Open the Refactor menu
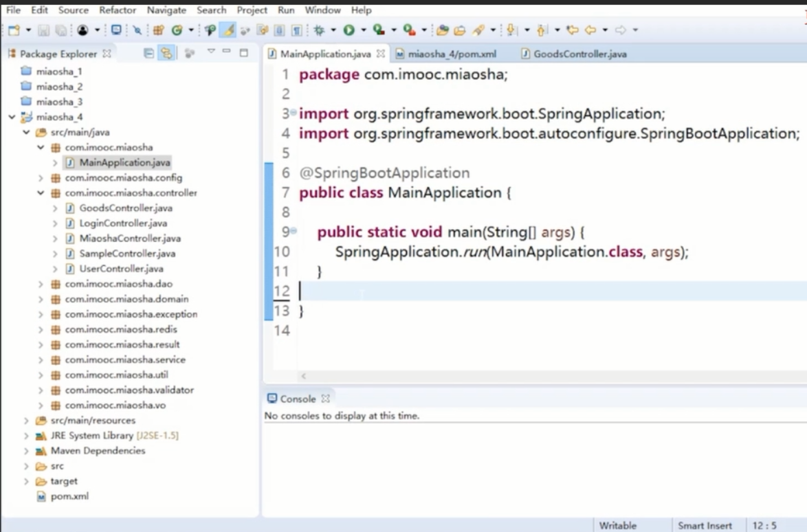Image resolution: width=807 pixels, height=532 pixels. pos(118,10)
